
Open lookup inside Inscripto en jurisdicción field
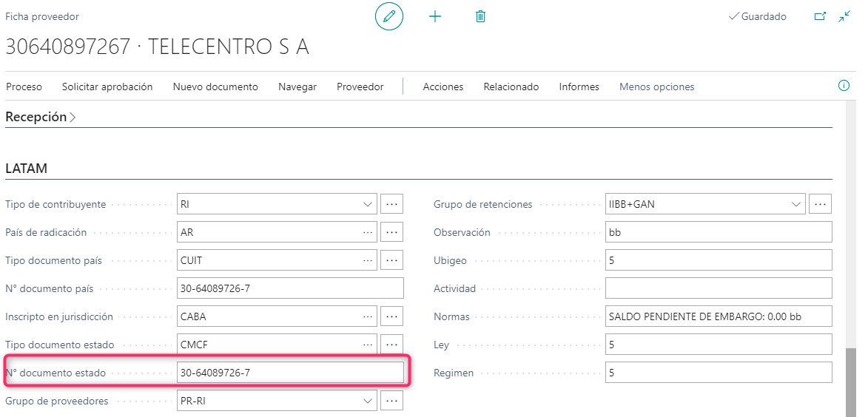point(368,316)
